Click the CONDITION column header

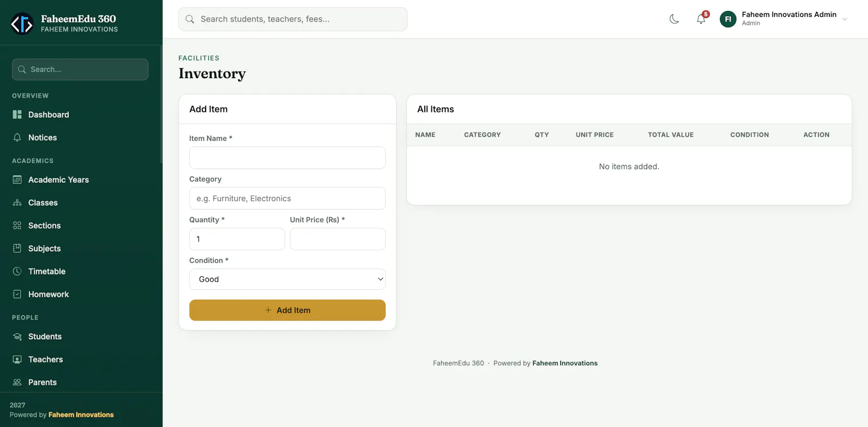click(749, 135)
